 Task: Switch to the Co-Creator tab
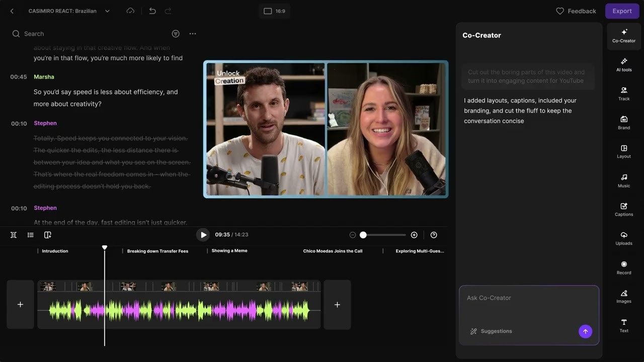tap(623, 36)
